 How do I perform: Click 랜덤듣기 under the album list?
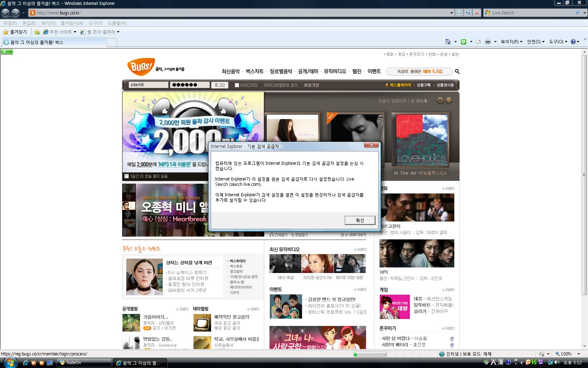pyautogui.click(x=299, y=235)
